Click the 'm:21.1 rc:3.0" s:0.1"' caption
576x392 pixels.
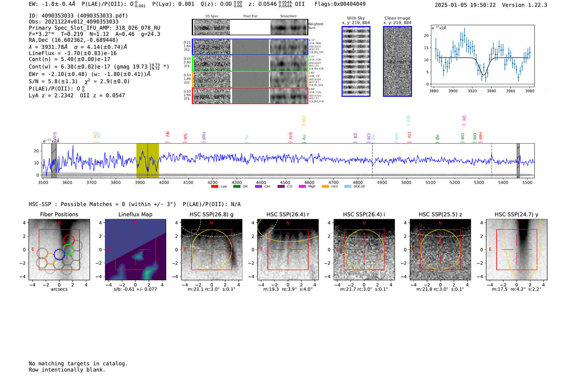[x=211, y=289]
